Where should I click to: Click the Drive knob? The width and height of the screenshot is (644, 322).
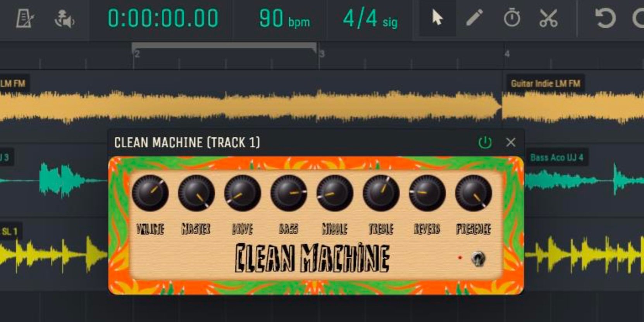(x=242, y=193)
